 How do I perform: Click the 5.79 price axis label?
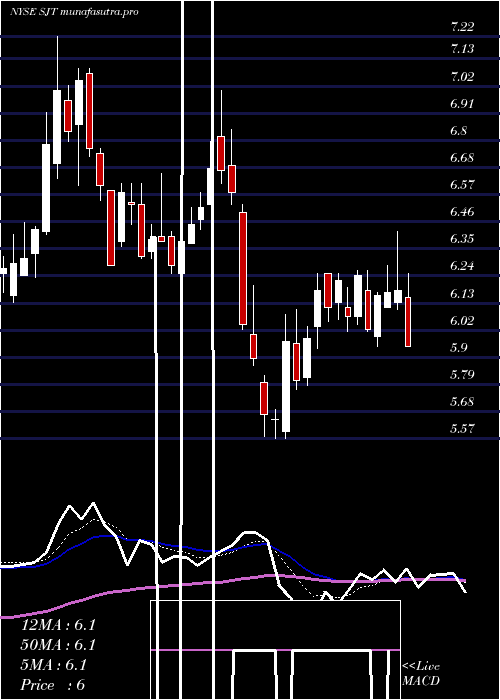[x=462, y=374]
